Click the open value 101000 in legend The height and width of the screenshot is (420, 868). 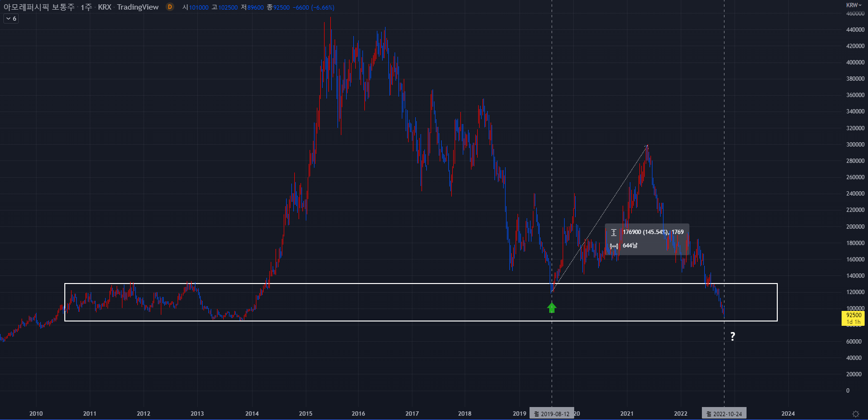click(x=199, y=7)
